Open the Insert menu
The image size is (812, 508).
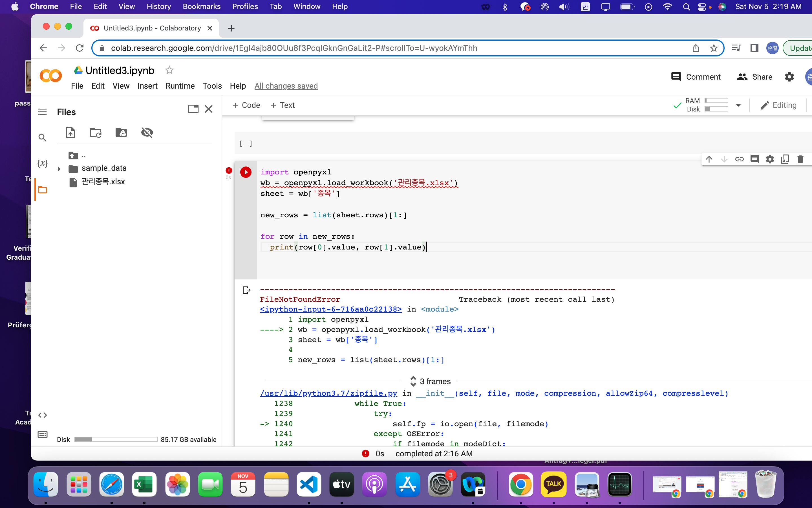click(x=147, y=86)
